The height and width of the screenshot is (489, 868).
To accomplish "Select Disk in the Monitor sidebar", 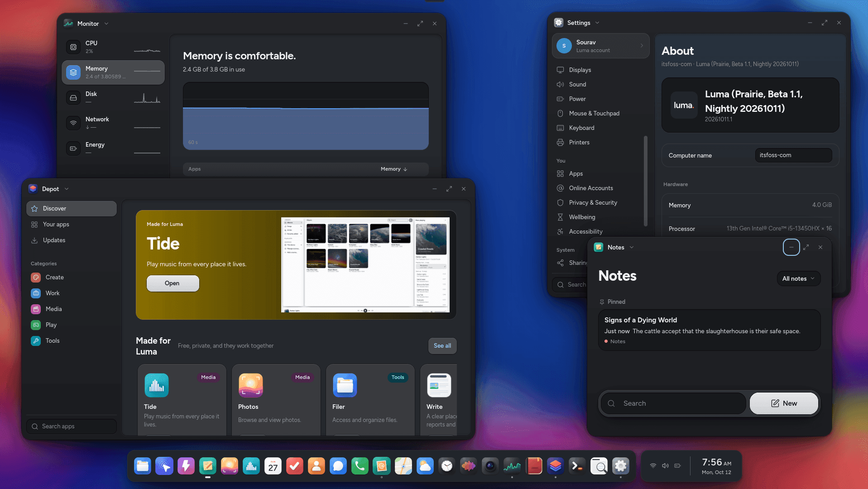I will click(x=113, y=97).
